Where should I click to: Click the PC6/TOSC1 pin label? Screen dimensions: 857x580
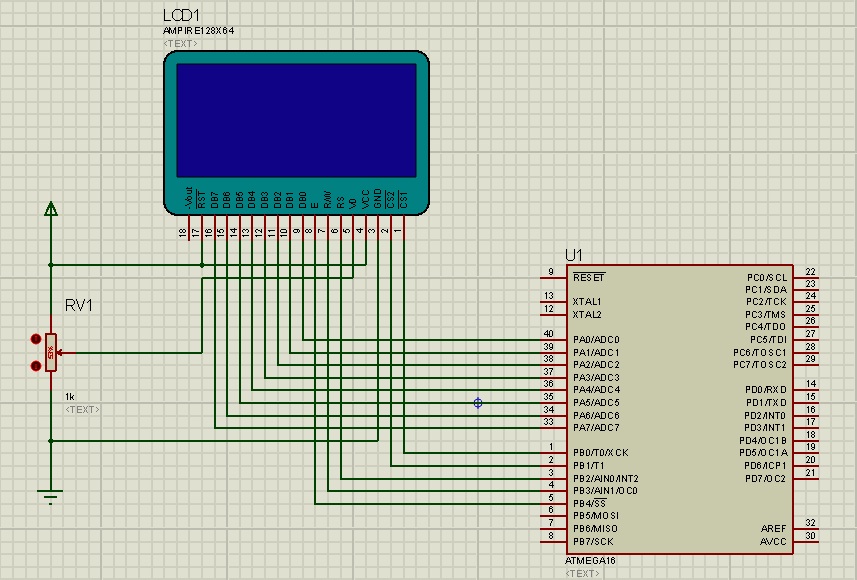coord(760,353)
